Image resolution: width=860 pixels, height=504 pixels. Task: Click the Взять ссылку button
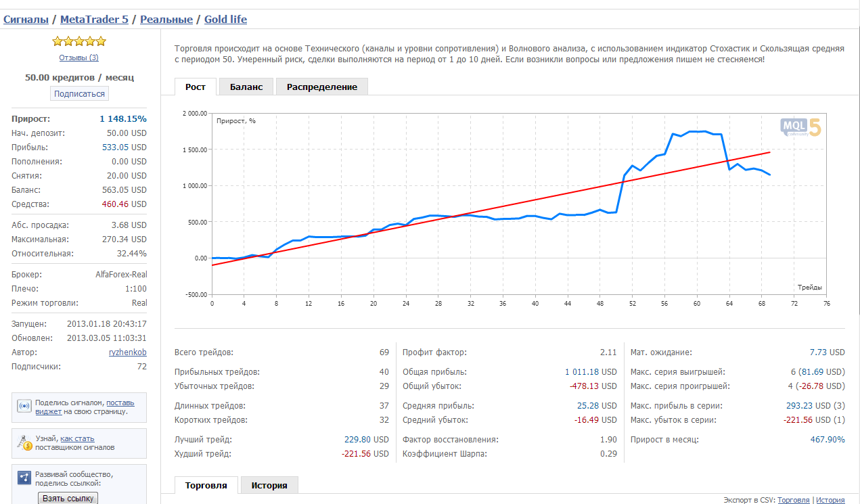coord(68,498)
